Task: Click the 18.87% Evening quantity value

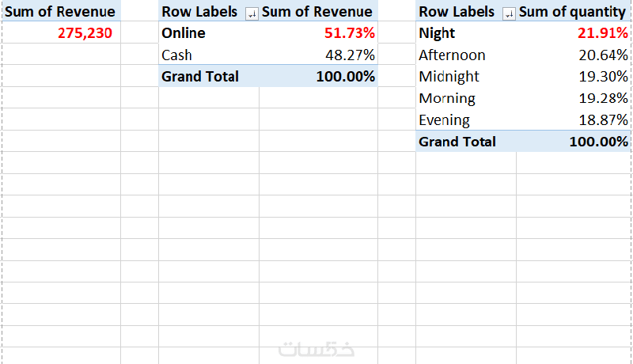Action: pos(606,120)
